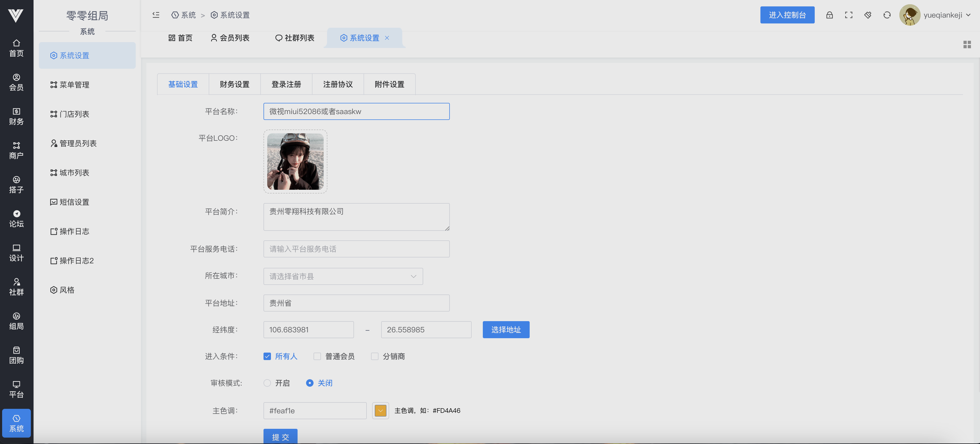Open the 团购 section in left rail

pos(16,355)
